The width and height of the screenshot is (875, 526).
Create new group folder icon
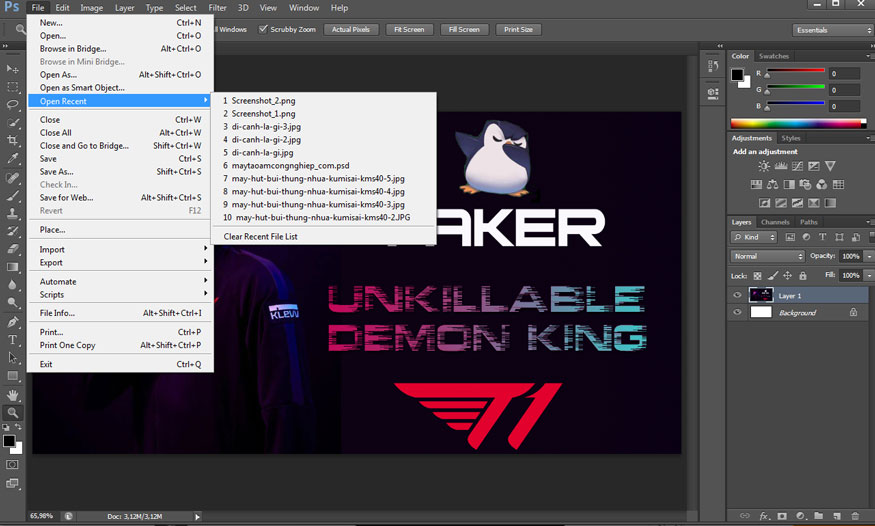pos(819,516)
